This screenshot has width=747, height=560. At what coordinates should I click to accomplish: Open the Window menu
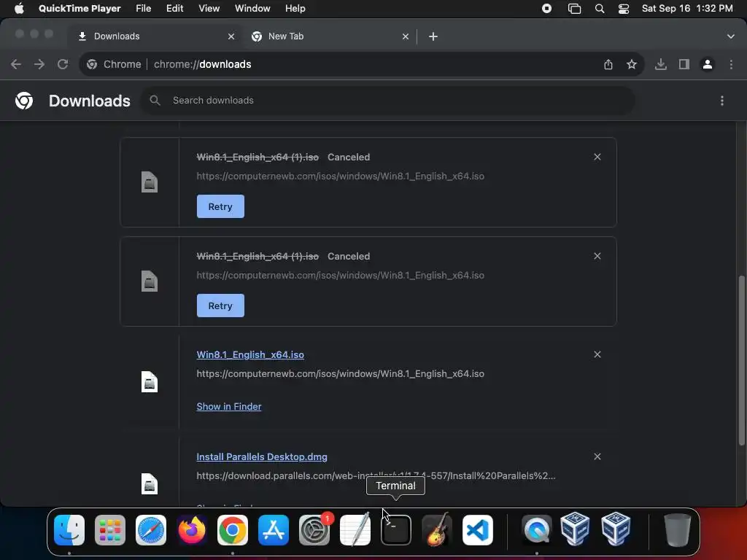click(252, 9)
